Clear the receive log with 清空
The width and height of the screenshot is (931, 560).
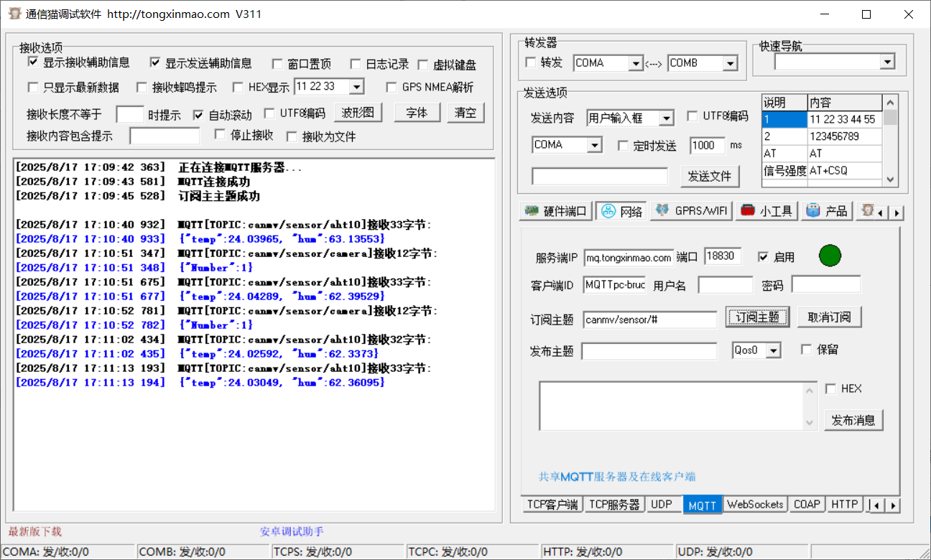[x=466, y=113]
